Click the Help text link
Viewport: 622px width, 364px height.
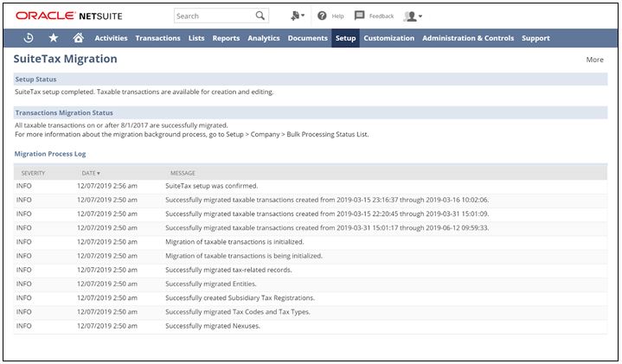point(337,16)
